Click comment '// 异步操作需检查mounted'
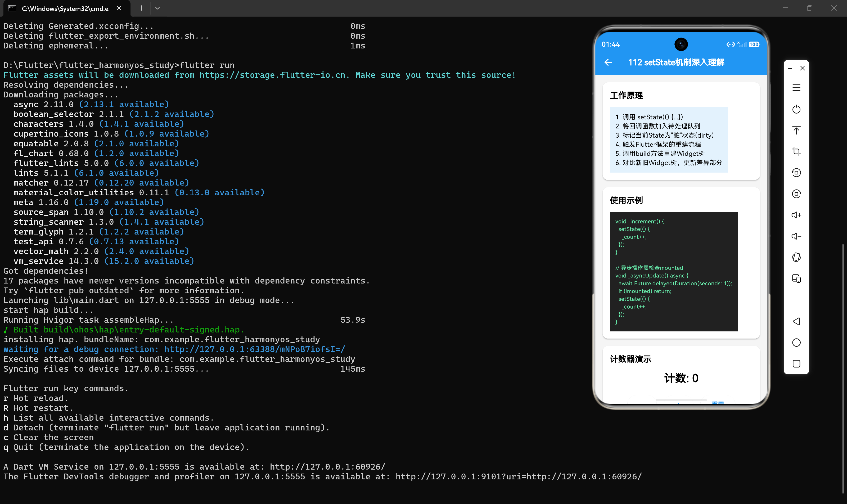847x504 pixels. point(649,268)
